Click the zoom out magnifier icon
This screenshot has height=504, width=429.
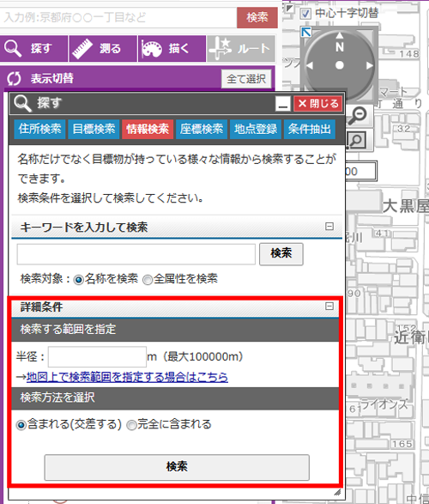[358, 115]
